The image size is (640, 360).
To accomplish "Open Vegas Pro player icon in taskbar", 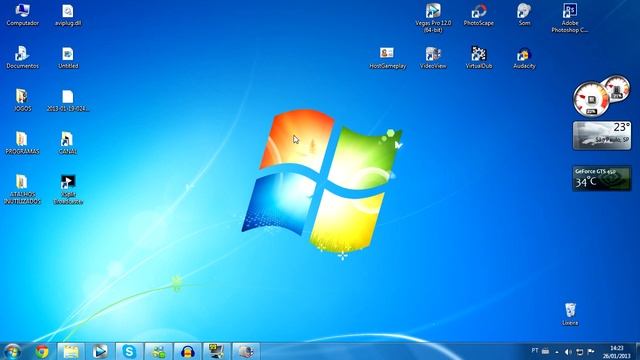I will 100,351.
